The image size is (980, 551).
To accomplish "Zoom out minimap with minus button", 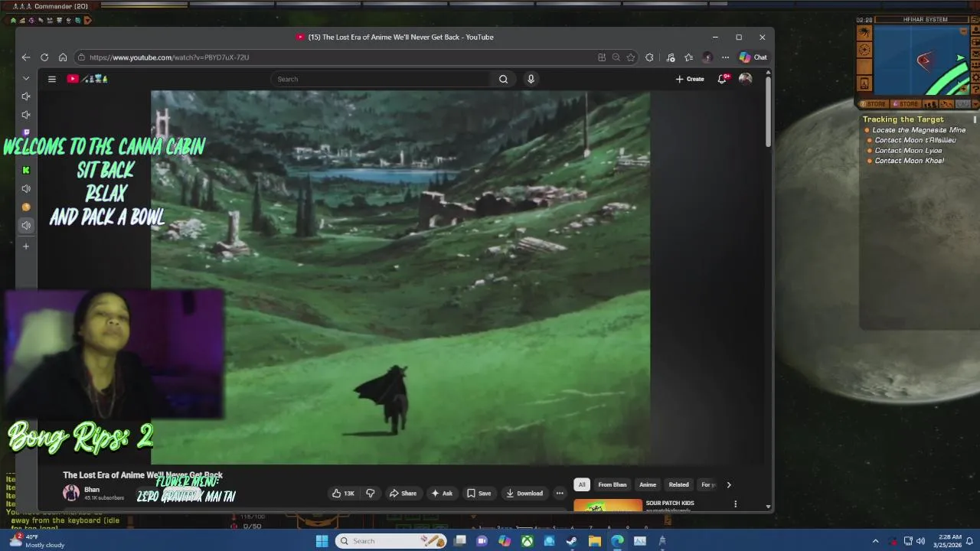I will click(x=964, y=31).
